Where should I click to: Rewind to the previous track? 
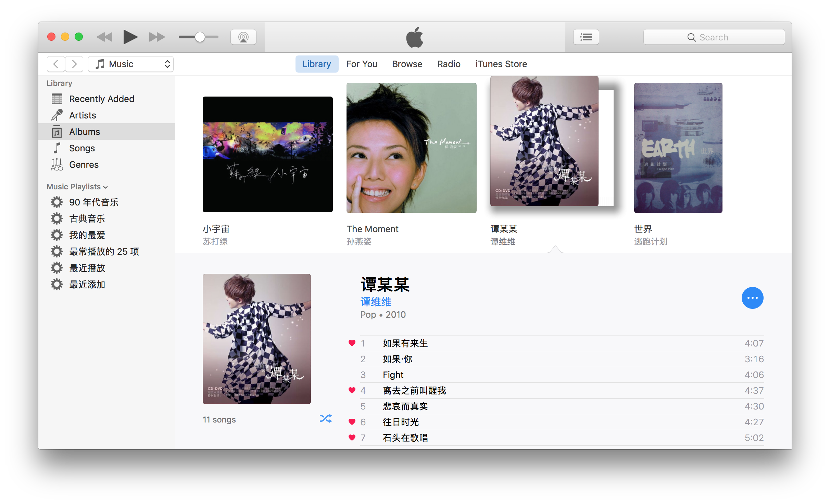tap(104, 37)
